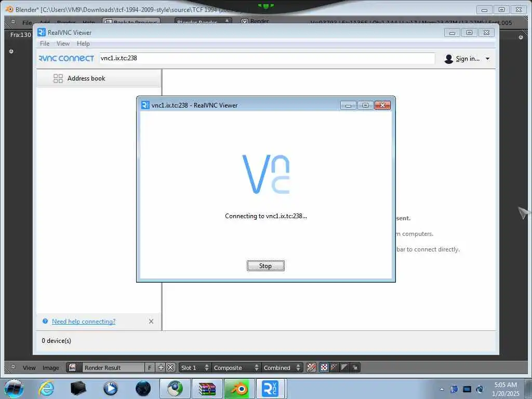The image size is (532, 399).
Task: Open the Combined pass dropdown
Action: click(282, 367)
